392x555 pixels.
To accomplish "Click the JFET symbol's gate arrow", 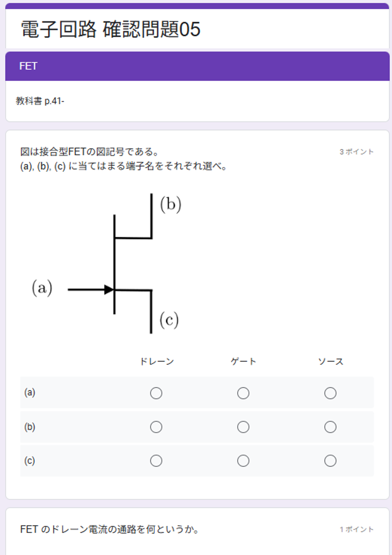I will [x=109, y=290].
